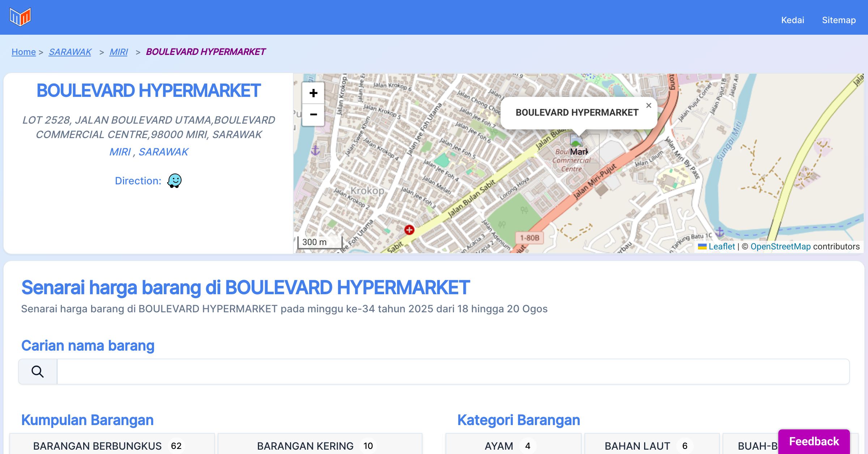Click the red hospital cross on map

click(409, 230)
